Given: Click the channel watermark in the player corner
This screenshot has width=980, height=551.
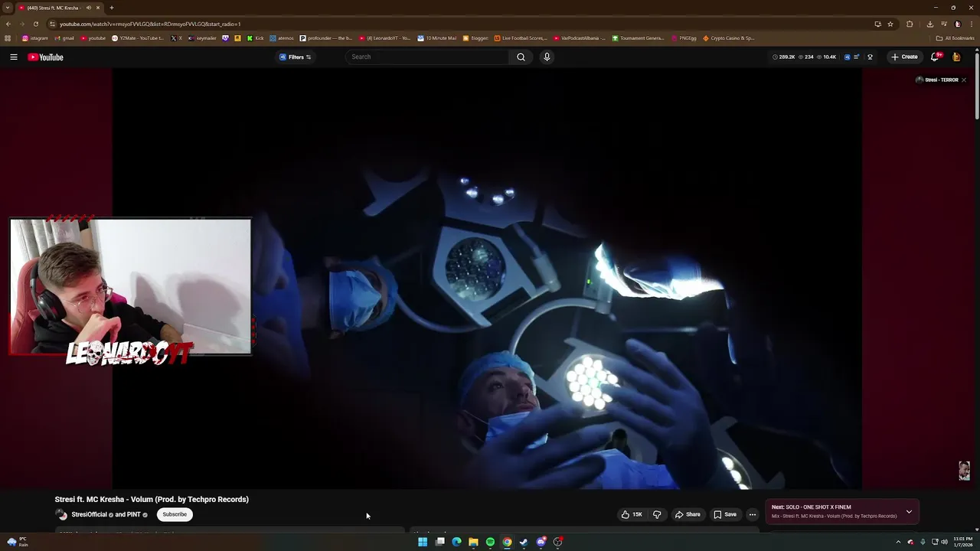Looking at the screenshot, I should [965, 471].
